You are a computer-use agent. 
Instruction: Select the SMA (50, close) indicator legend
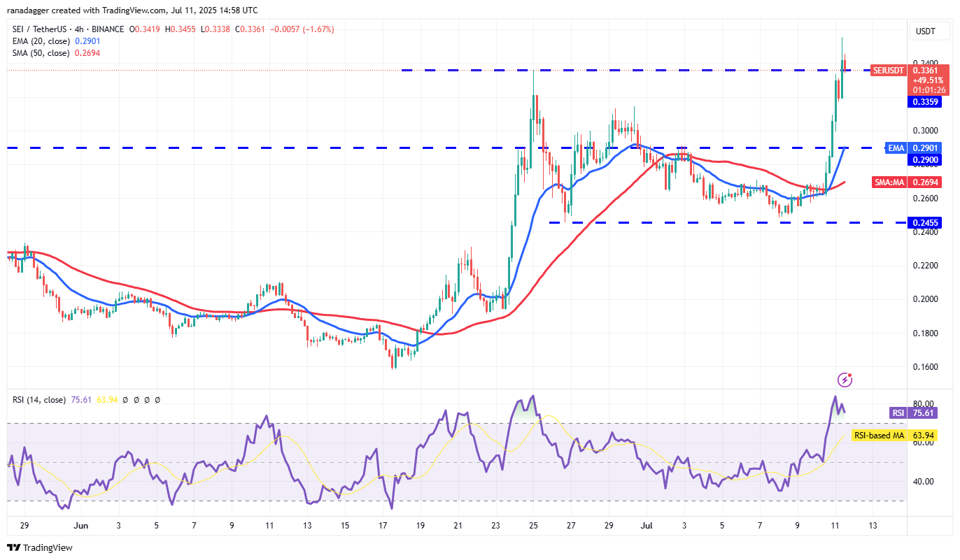[x=39, y=53]
